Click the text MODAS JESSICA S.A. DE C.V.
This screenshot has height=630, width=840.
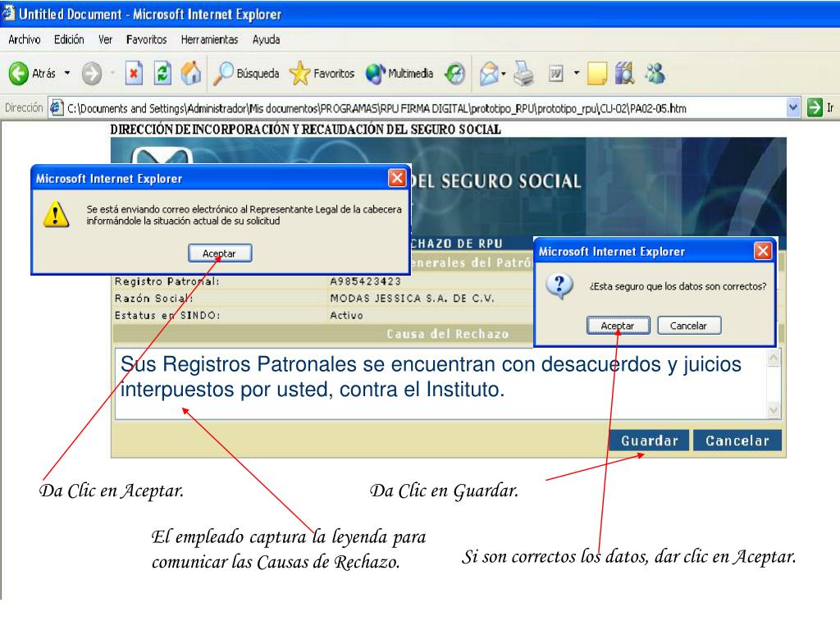[x=412, y=299]
